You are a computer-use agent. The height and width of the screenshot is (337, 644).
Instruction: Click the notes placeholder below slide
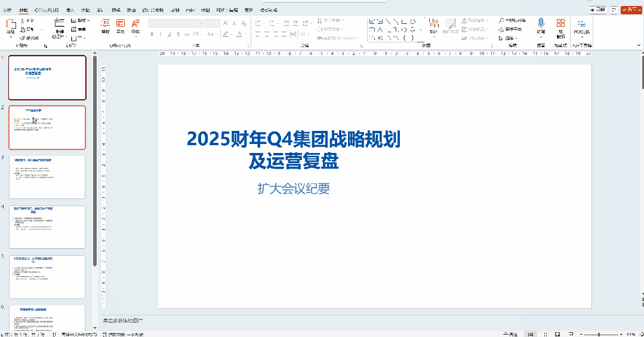[123, 320]
